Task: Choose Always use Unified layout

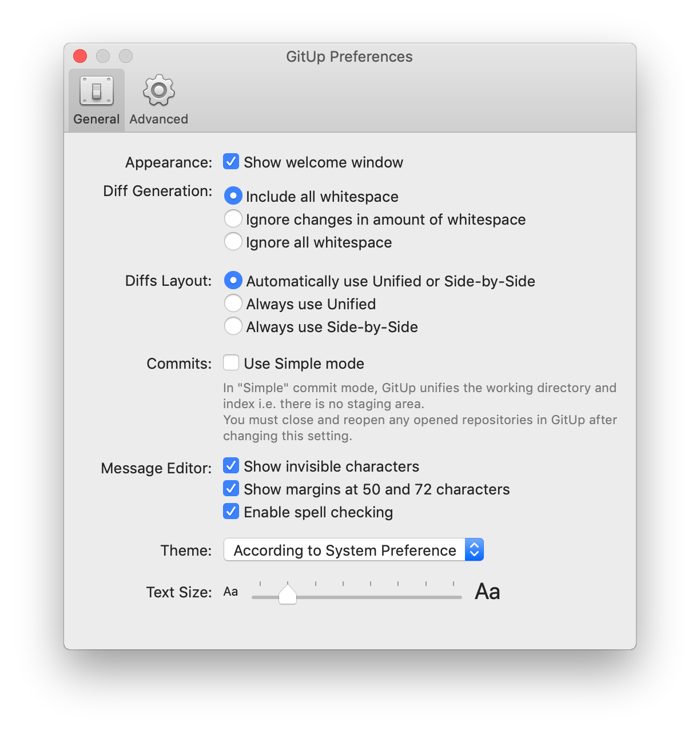Action: point(233,304)
